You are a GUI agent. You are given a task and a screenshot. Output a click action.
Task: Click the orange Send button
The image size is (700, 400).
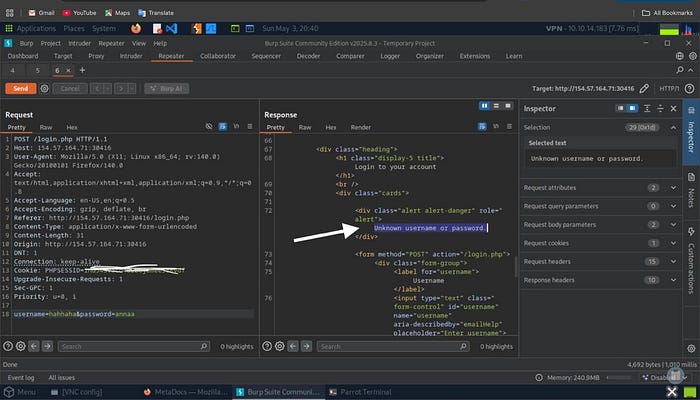pyautogui.click(x=21, y=88)
